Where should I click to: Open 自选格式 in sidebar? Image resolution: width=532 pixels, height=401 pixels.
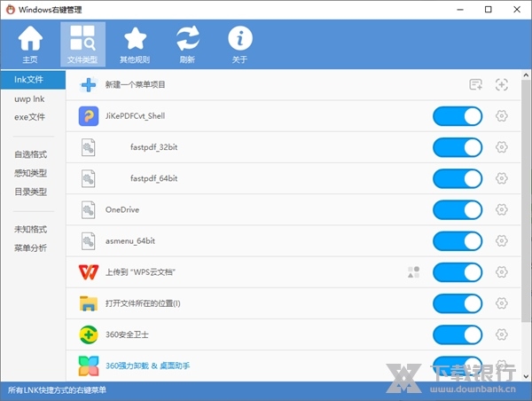pos(30,154)
